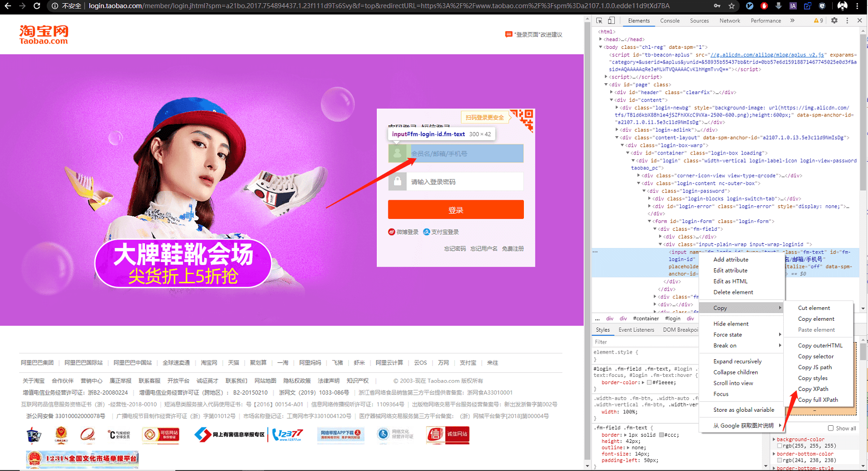
Task: Click the Taobao logo
Action: pos(44,34)
